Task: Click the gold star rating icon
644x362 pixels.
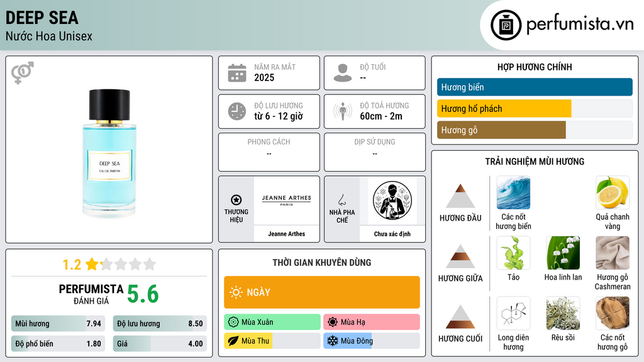Action: 92,264
